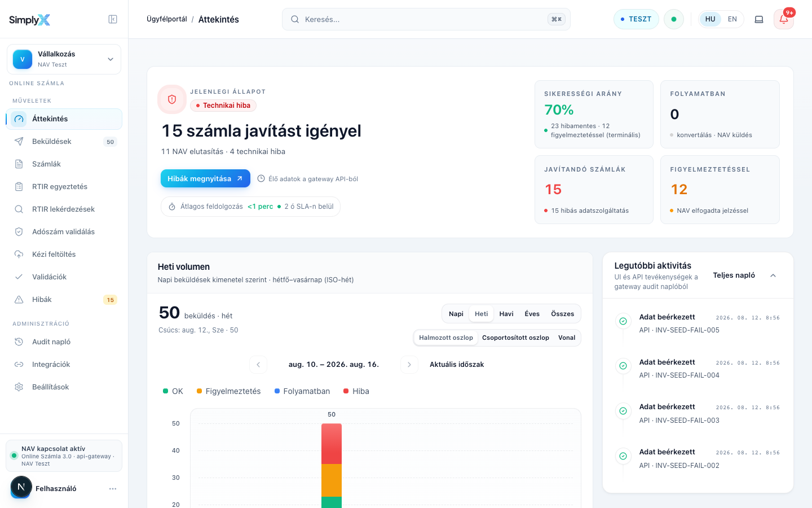Click the Hibák megnyitása button

click(x=205, y=178)
